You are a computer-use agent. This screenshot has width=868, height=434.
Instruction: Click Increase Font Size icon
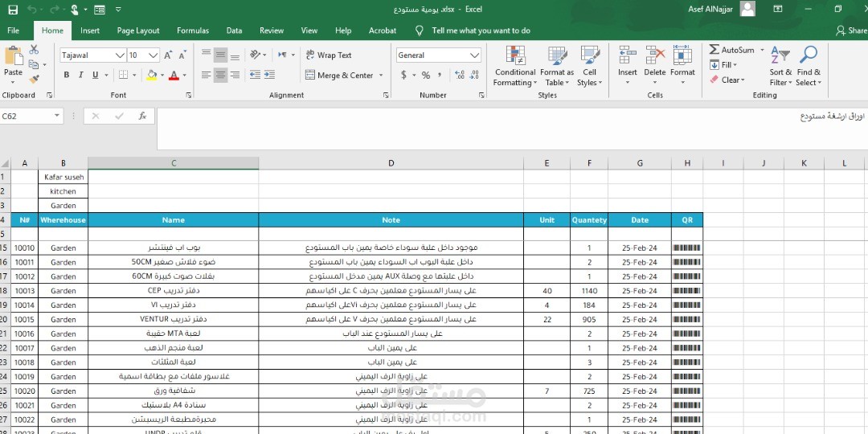[168, 55]
